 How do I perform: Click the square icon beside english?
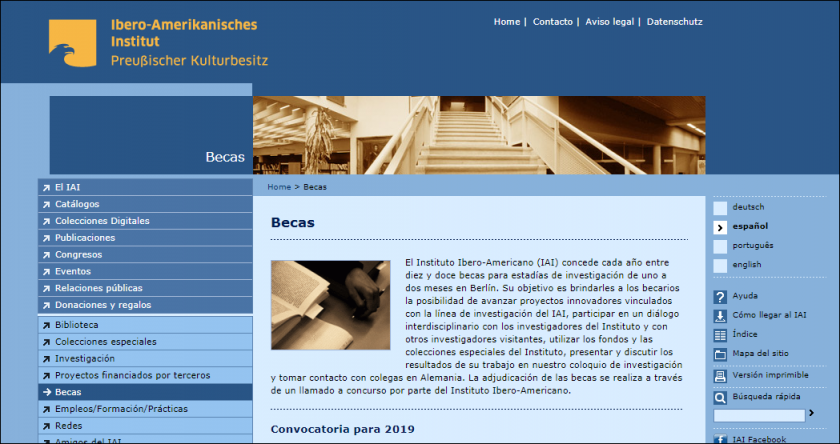click(720, 266)
